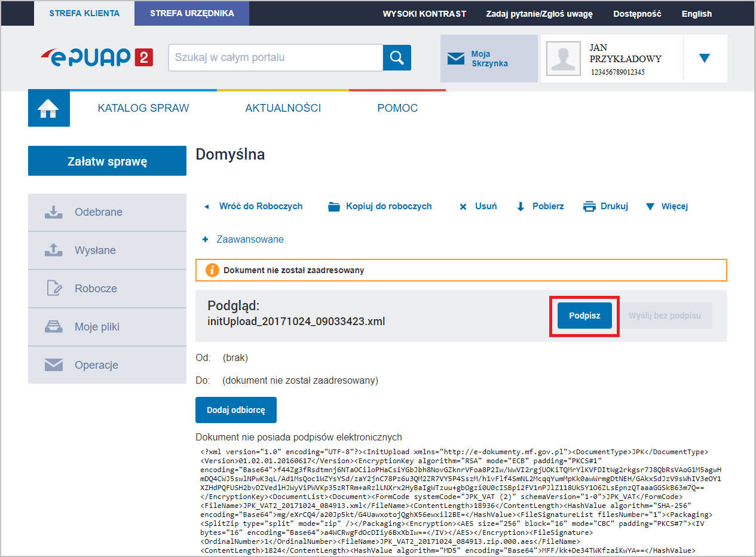Open the KATALOG SPRAW menu
The image size is (756, 557).
point(143,108)
